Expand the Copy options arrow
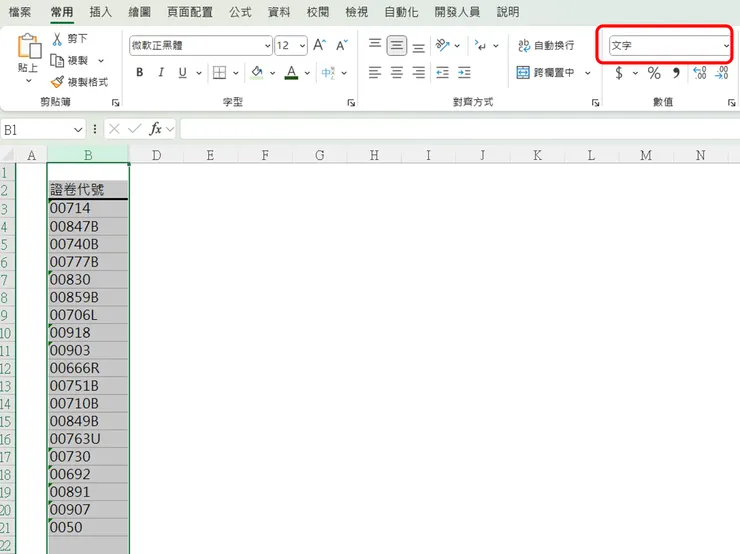Viewport: 740px width, 554px height. point(101,60)
